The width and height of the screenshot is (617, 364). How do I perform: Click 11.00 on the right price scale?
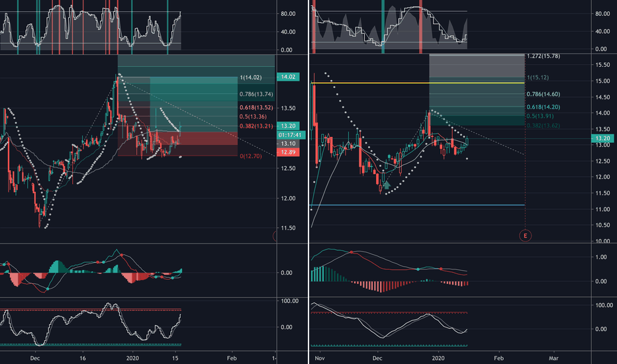(602, 209)
